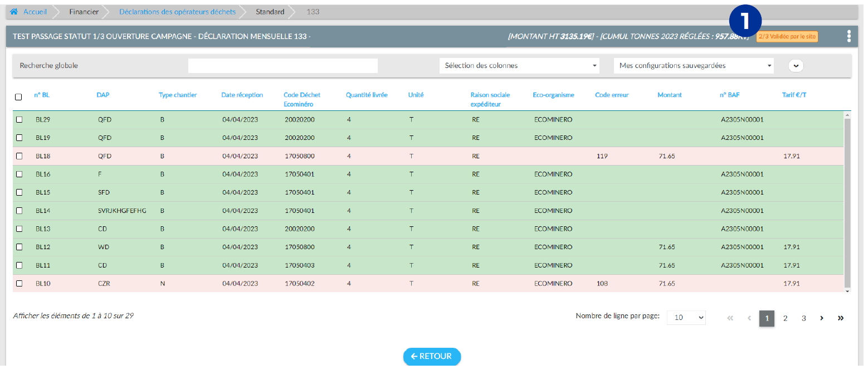The width and height of the screenshot is (868, 369).
Task: Open the three-dot vertical options menu
Action: (x=849, y=36)
